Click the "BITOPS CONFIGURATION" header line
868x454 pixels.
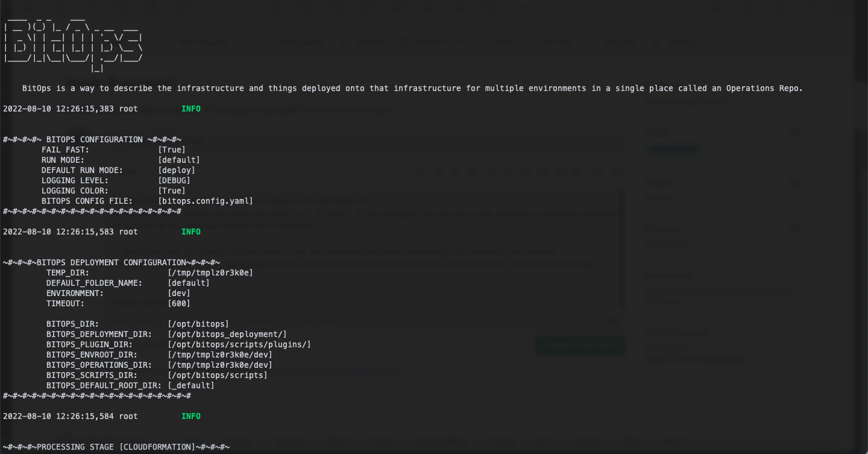(x=92, y=139)
